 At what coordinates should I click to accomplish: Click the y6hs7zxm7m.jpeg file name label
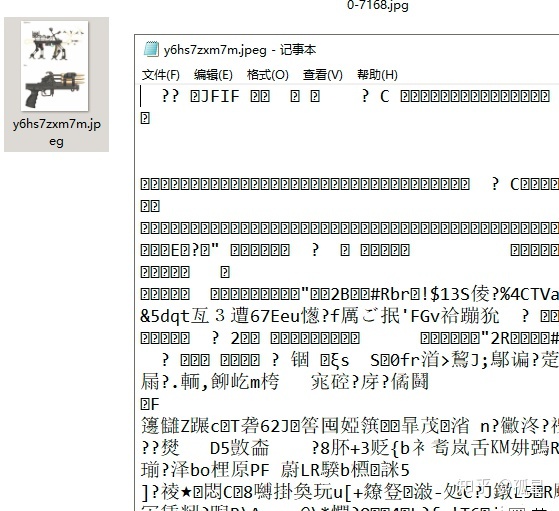click(57, 133)
